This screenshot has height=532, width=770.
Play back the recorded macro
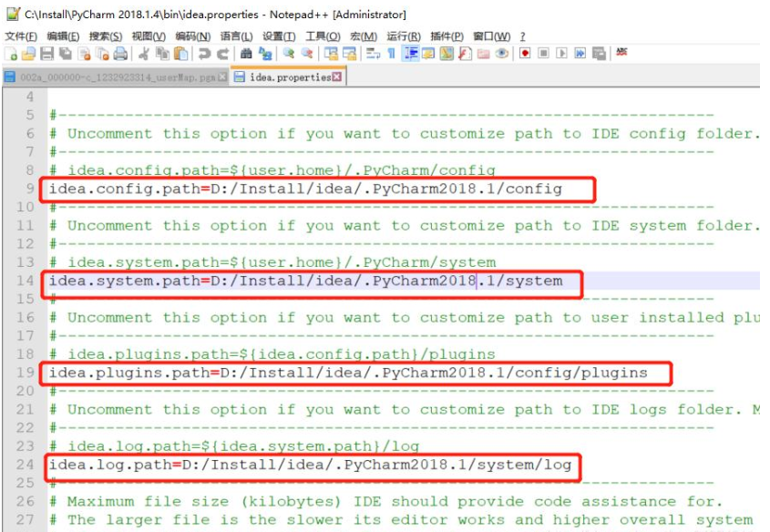[562, 53]
